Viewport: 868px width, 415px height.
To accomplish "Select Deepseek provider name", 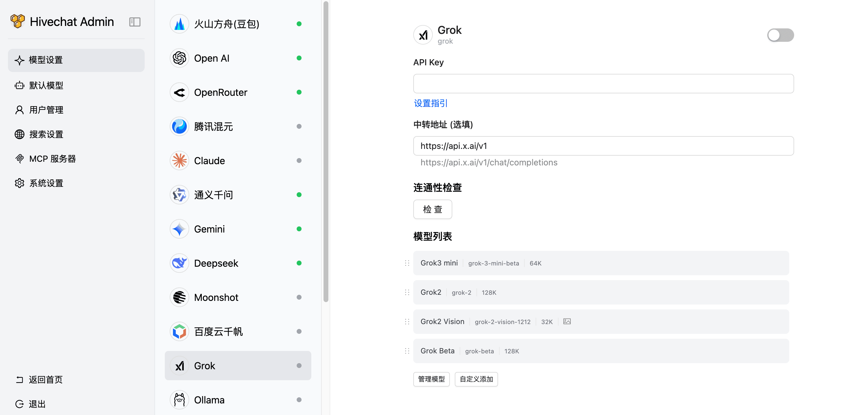I will click(x=216, y=263).
